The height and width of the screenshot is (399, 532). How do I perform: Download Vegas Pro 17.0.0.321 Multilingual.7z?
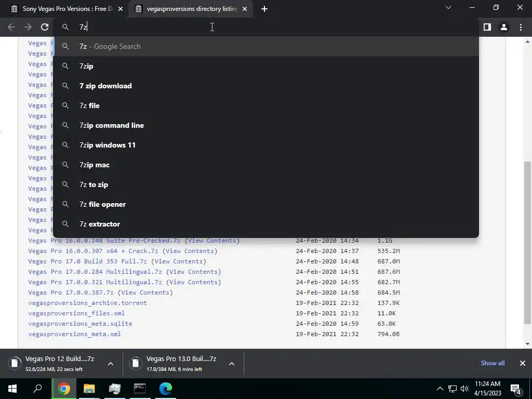[95, 282]
